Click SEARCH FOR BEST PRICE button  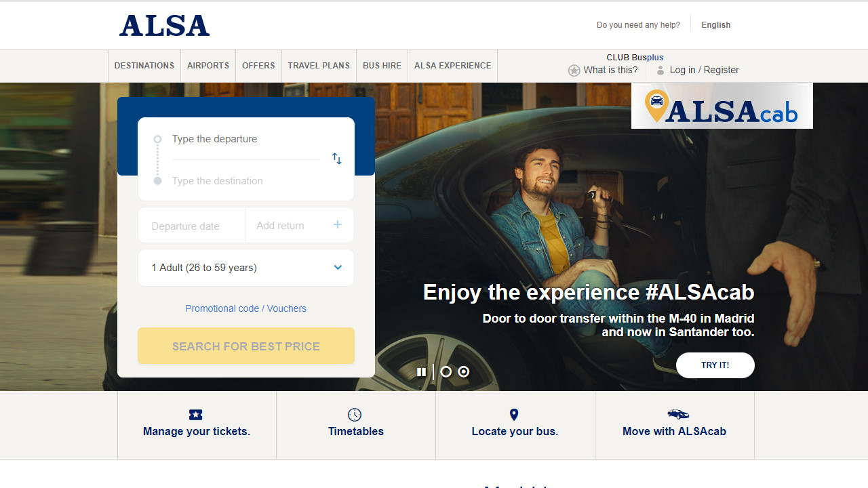pos(246,346)
